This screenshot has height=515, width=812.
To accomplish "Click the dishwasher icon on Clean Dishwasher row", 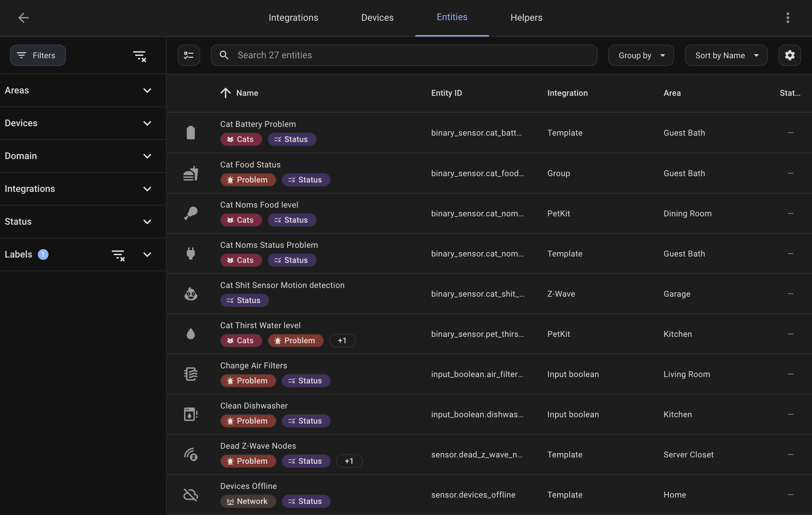I will tap(191, 414).
